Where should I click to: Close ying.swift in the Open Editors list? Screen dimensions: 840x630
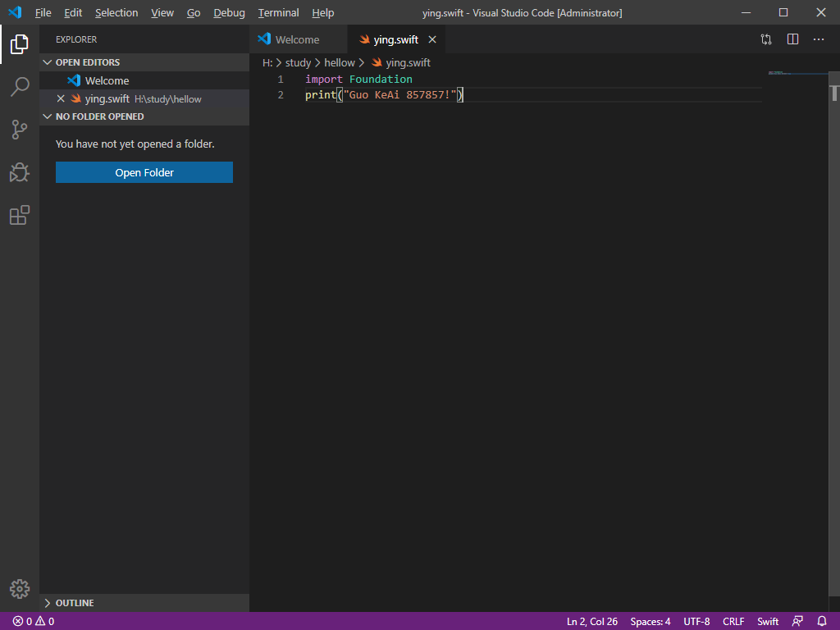pyautogui.click(x=61, y=98)
